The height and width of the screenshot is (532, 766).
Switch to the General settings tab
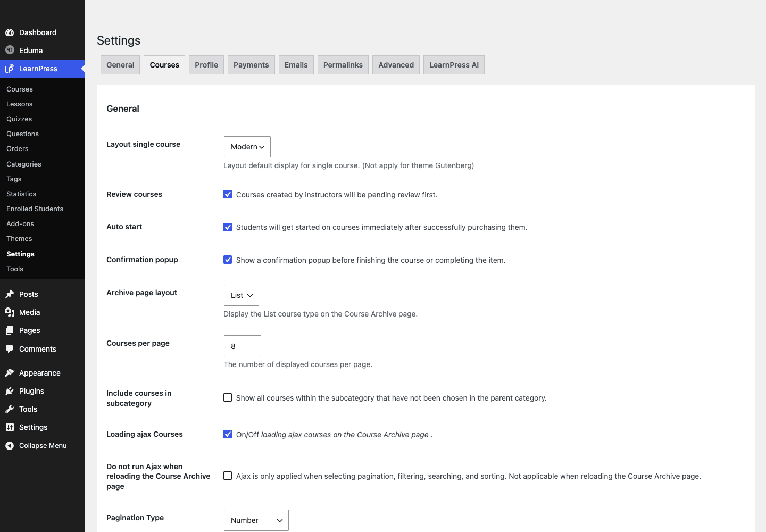point(120,65)
